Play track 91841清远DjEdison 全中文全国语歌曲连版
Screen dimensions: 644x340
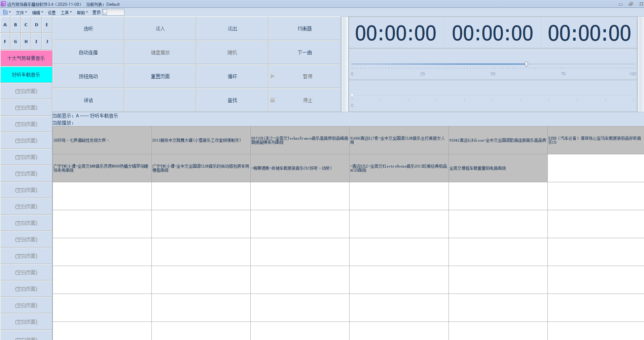pyautogui.click(x=498, y=140)
